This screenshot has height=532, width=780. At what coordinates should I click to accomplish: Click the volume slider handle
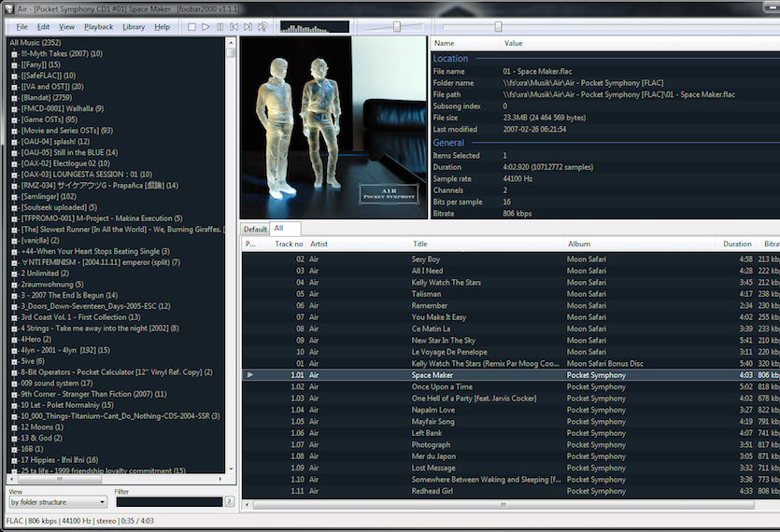(397, 27)
